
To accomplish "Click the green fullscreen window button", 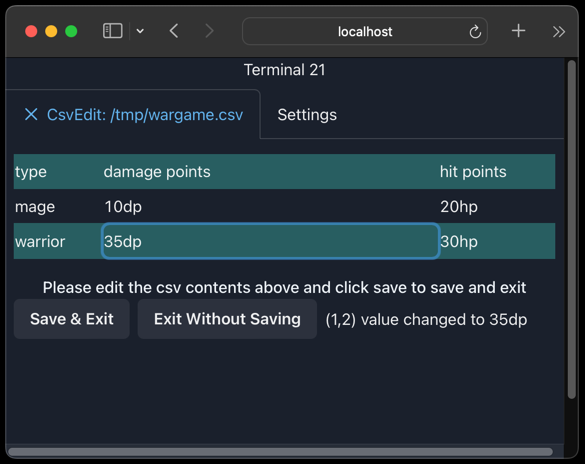I will (71, 31).
